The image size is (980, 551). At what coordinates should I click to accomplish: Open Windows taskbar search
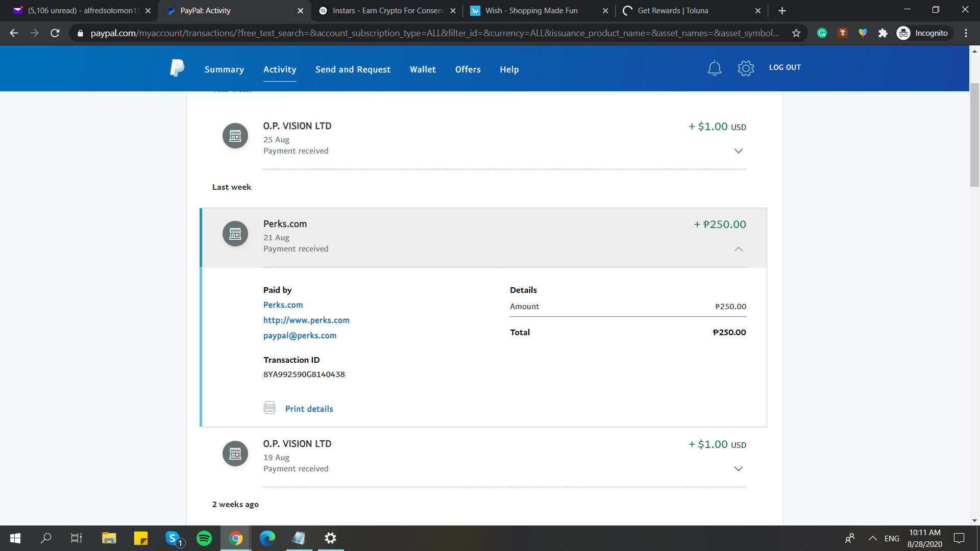(x=46, y=538)
